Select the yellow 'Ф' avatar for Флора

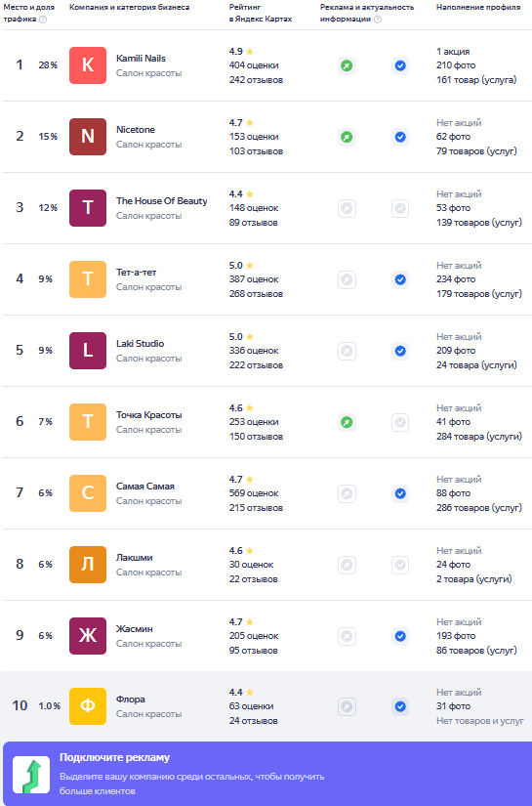pos(88,706)
